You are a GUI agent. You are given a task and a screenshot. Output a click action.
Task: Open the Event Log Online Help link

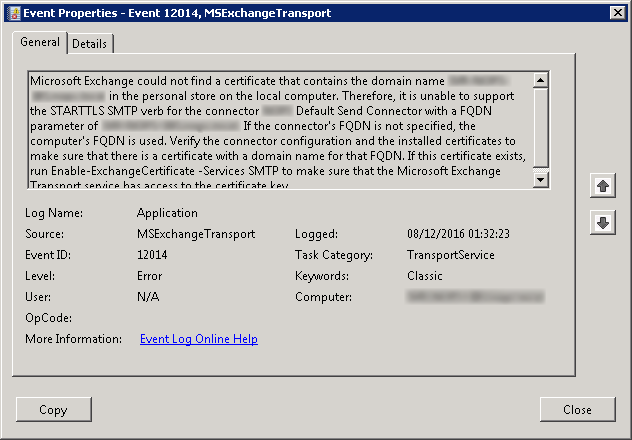coord(199,339)
